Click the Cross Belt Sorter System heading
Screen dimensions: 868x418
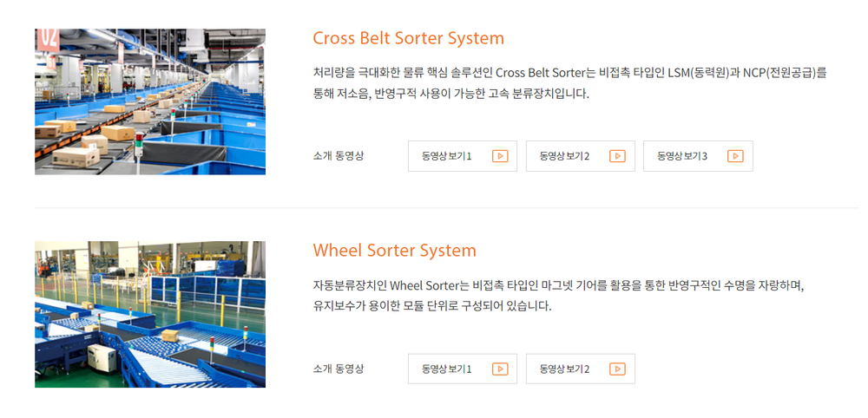(x=408, y=38)
